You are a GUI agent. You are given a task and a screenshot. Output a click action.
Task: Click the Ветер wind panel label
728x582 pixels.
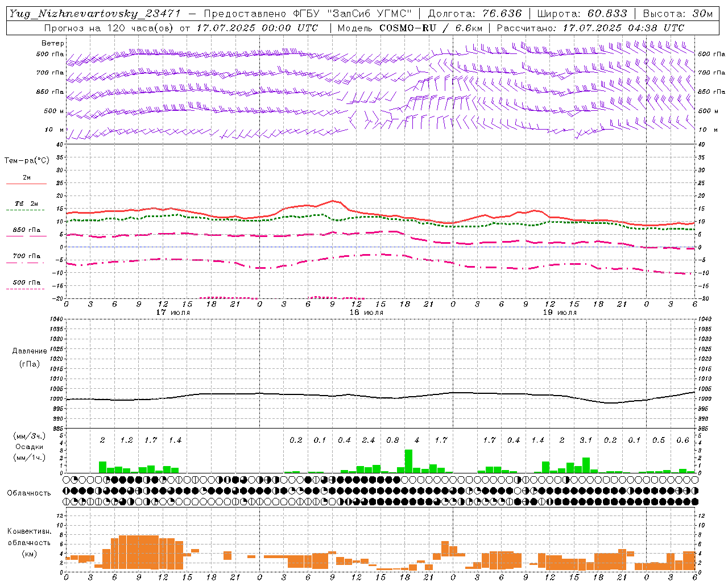pyautogui.click(x=53, y=43)
